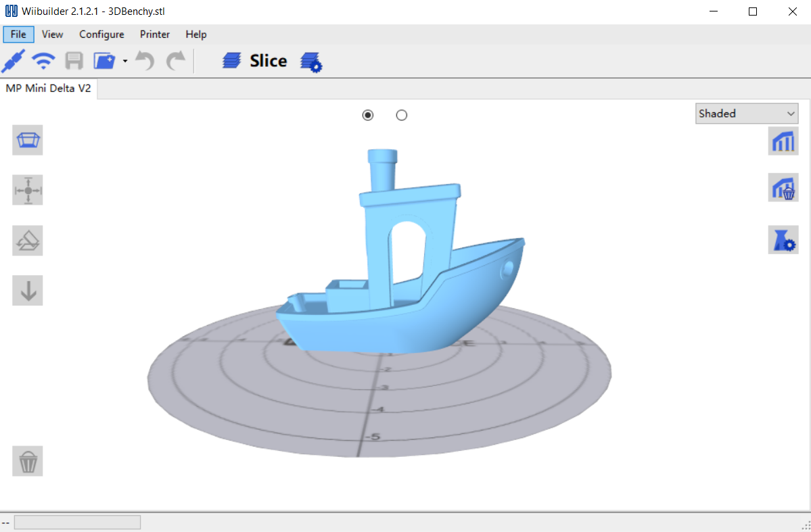The width and height of the screenshot is (811, 532).
Task: Open the Help menu
Action: (x=196, y=34)
